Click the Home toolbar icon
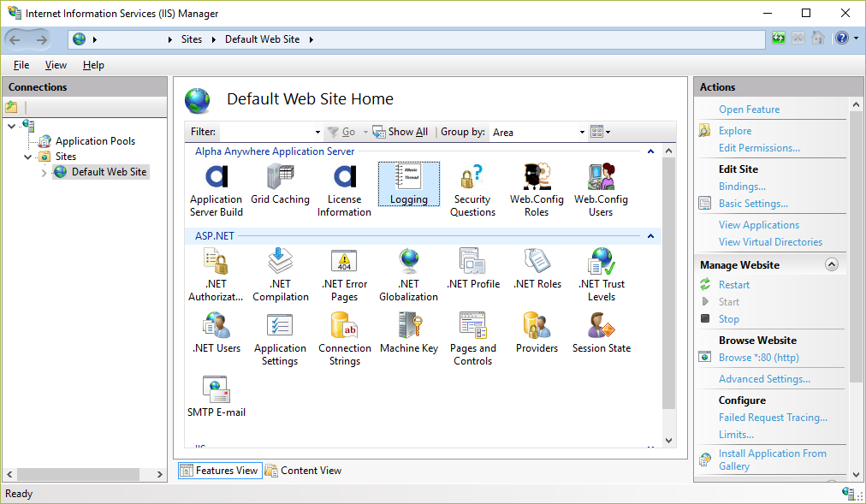This screenshot has width=866, height=504. (818, 39)
